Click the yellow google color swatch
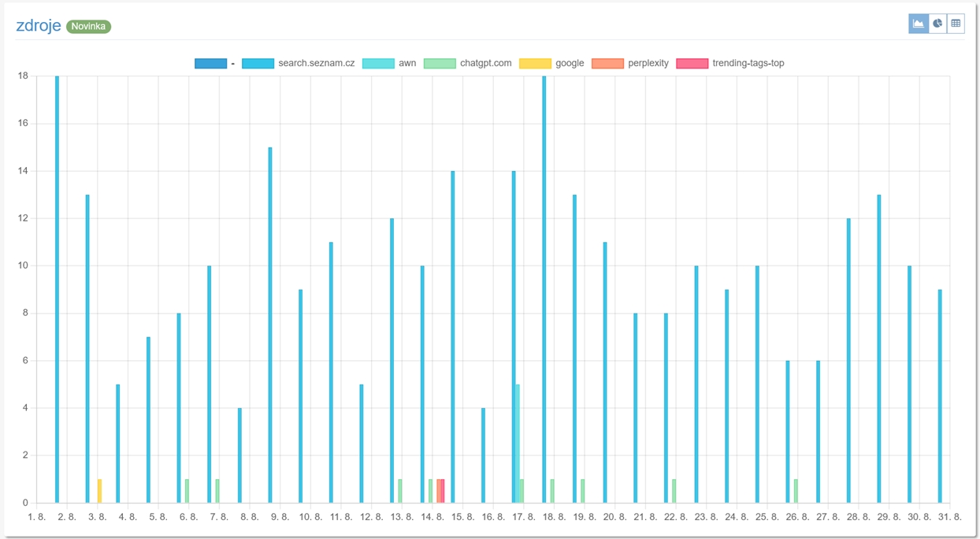The image size is (980, 539). 535,63
